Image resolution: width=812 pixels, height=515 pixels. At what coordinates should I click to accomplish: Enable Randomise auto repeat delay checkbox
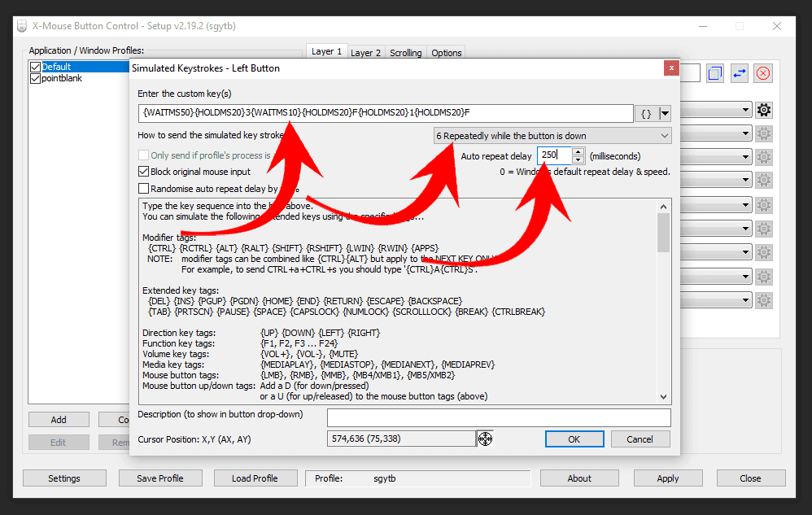pos(143,189)
